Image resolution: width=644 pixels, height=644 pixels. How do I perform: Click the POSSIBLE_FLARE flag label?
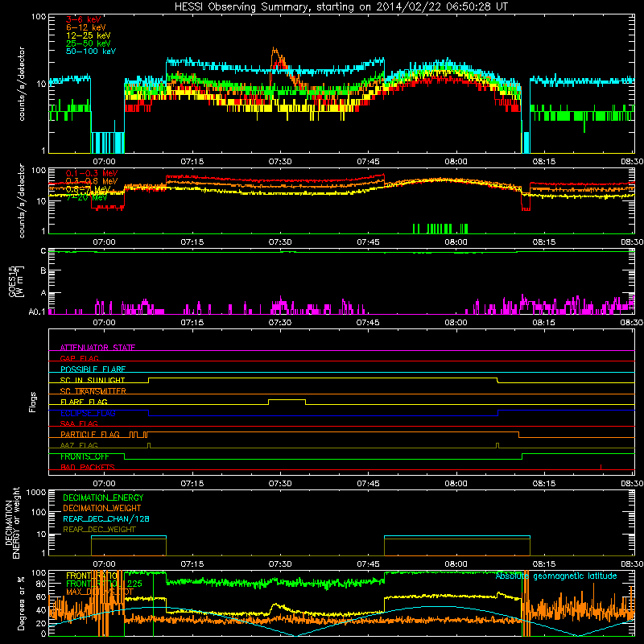93,369
